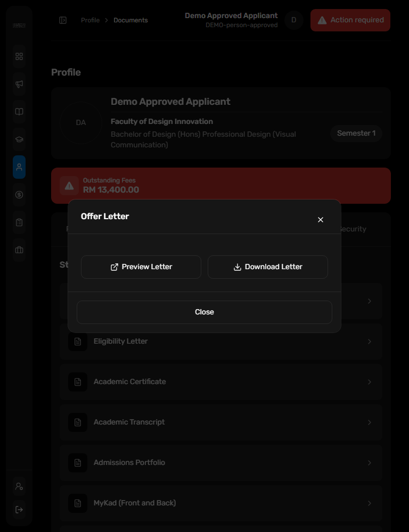Click Download Letter button
This screenshot has width=409, height=532.
pyautogui.click(x=268, y=267)
